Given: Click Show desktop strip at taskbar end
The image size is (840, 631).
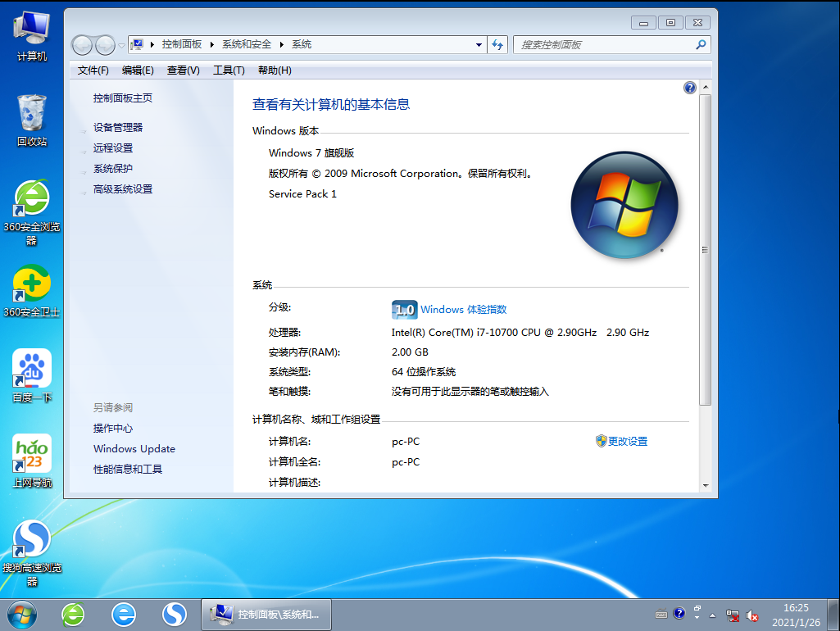Looking at the screenshot, I should pyautogui.click(x=833, y=615).
